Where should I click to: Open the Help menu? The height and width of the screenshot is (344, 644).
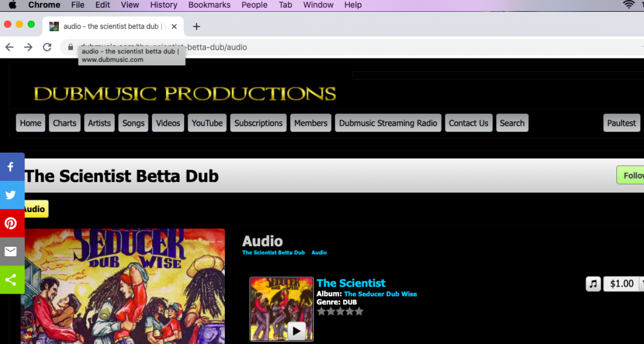point(353,5)
